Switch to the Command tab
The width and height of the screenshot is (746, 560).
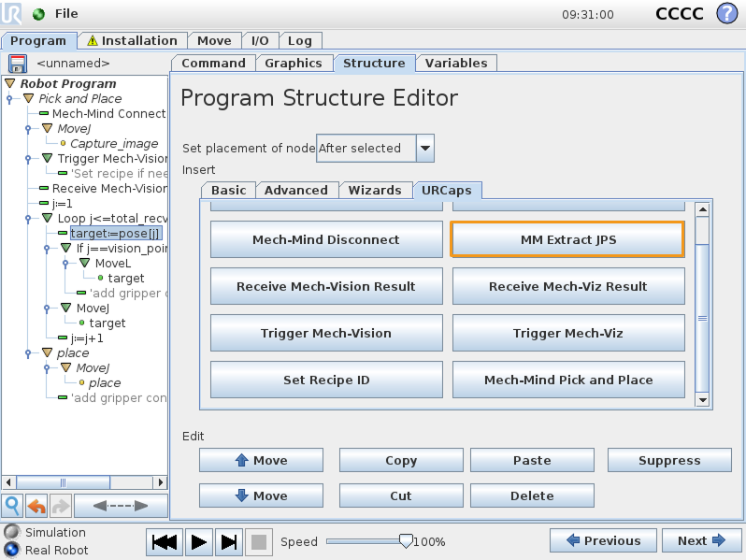click(214, 64)
